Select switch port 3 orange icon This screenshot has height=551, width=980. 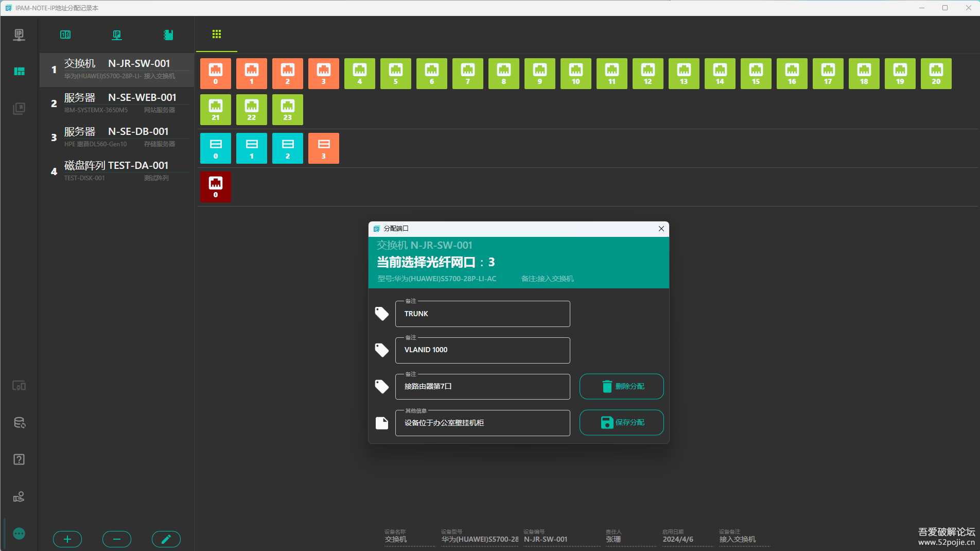click(x=324, y=74)
